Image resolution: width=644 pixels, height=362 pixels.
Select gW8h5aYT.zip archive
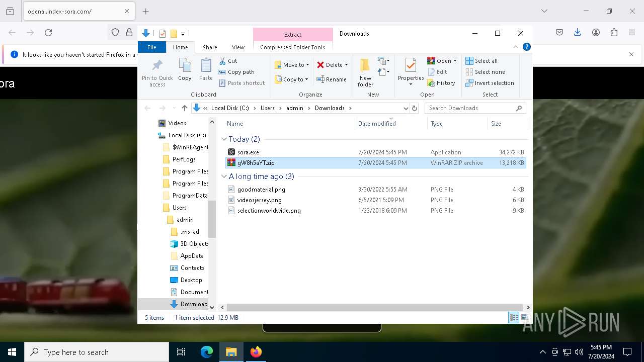pyautogui.click(x=376, y=163)
